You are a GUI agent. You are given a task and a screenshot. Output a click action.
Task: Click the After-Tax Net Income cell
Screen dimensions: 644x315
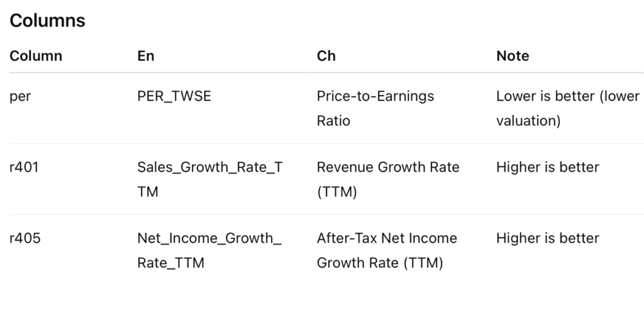click(386, 239)
